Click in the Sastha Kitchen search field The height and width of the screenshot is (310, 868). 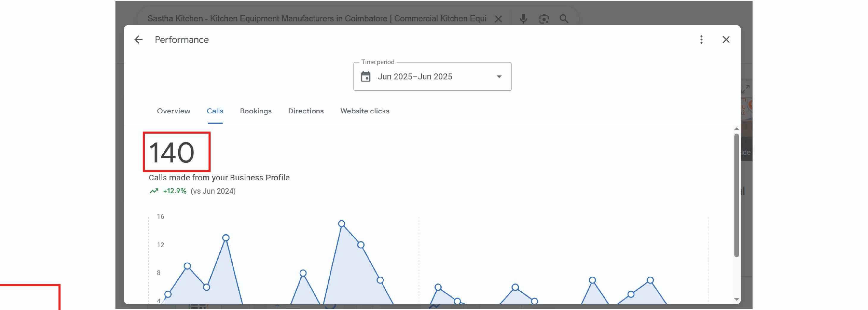tap(316, 18)
